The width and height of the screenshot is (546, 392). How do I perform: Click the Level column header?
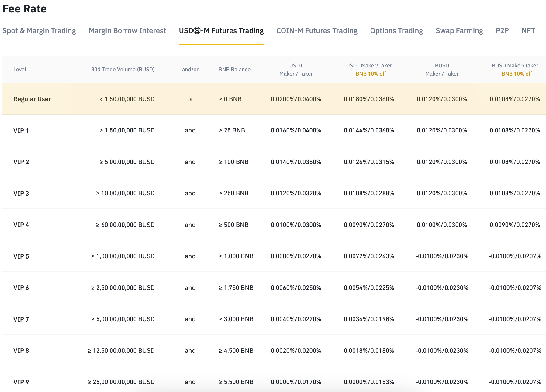pos(20,70)
